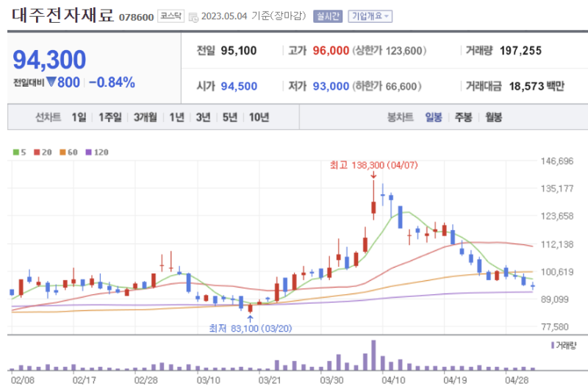Click the 저가 value 93,000

click(331, 86)
